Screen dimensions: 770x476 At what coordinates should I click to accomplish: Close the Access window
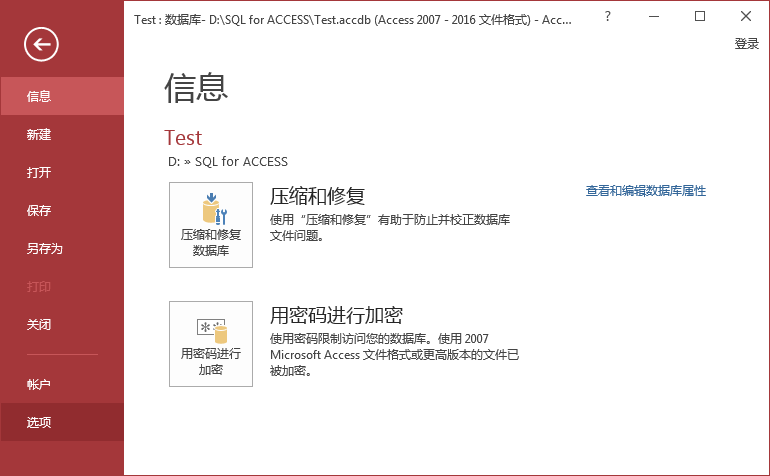coord(745,17)
